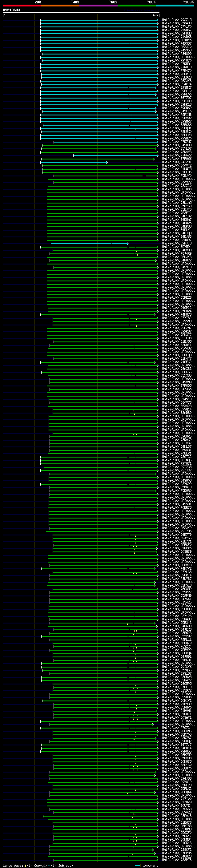Click hit label UniRef100_A6XMY5
This screenshot has height=868, width=197.
pyautogui.click(x=177, y=40)
